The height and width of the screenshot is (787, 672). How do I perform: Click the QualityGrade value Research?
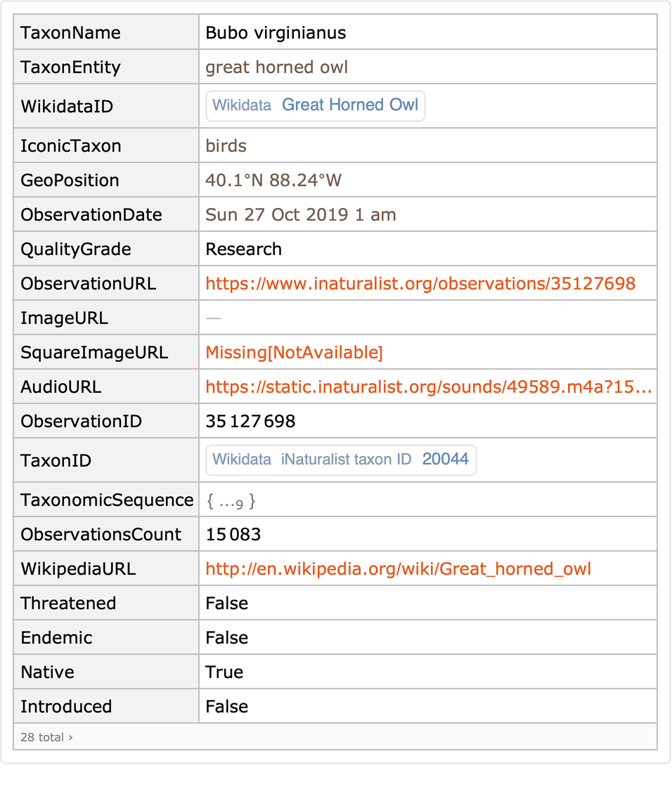pyautogui.click(x=243, y=249)
